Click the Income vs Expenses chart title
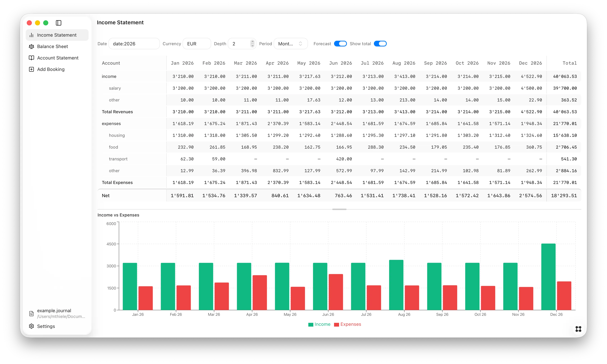This screenshot has height=364, width=607. pyautogui.click(x=118, y=215)
